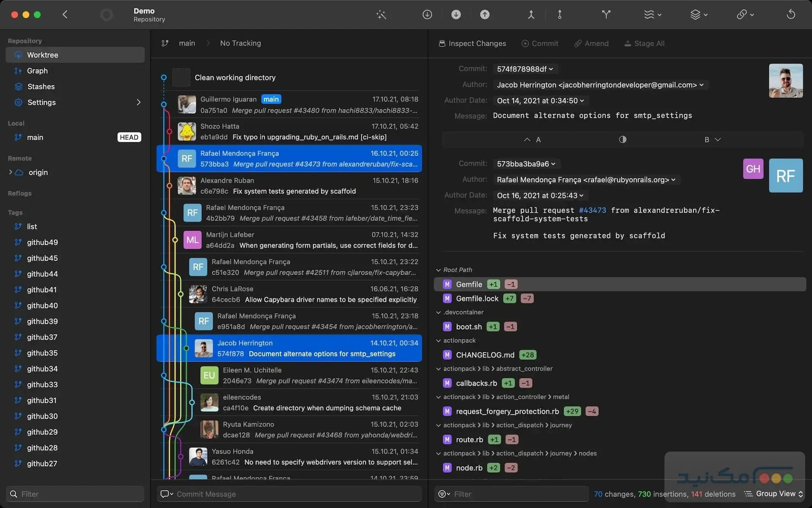Select request_forgery_protection.rb file
This screenshot has width=812, height=508.
coord(620,411)
